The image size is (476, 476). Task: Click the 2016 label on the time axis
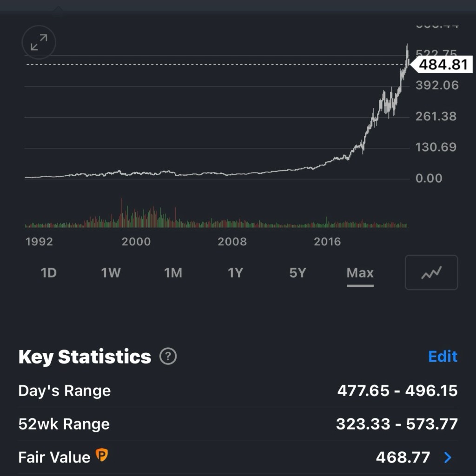(327, 242)
